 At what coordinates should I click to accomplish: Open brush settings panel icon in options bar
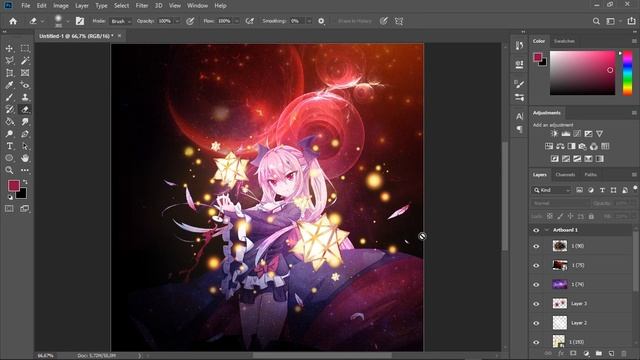tap(80, 21)
